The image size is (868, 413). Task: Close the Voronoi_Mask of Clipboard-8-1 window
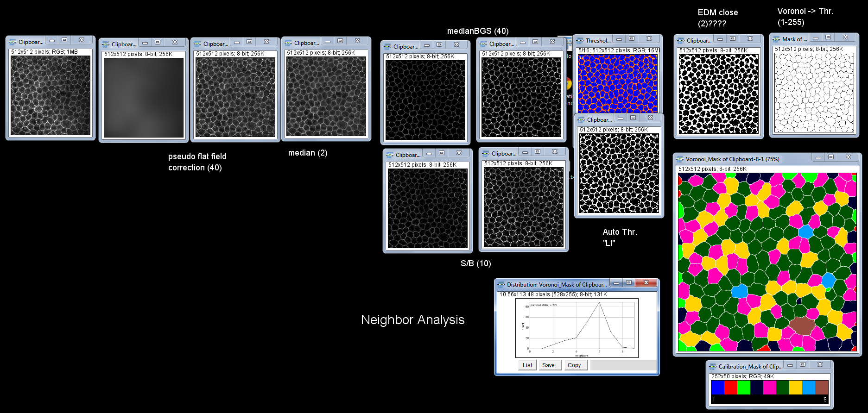point(848,157)
